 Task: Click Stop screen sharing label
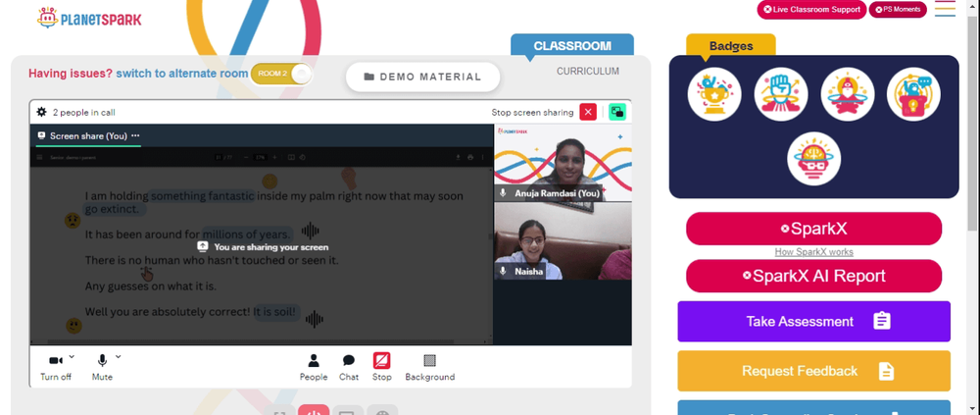coord(532,113)
